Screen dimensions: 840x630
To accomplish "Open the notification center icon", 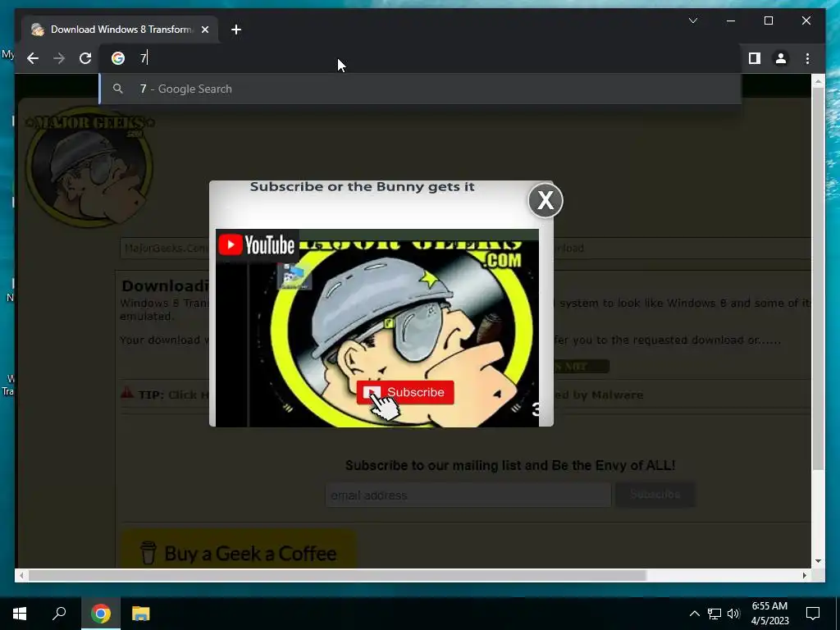I will pos(813,614).
